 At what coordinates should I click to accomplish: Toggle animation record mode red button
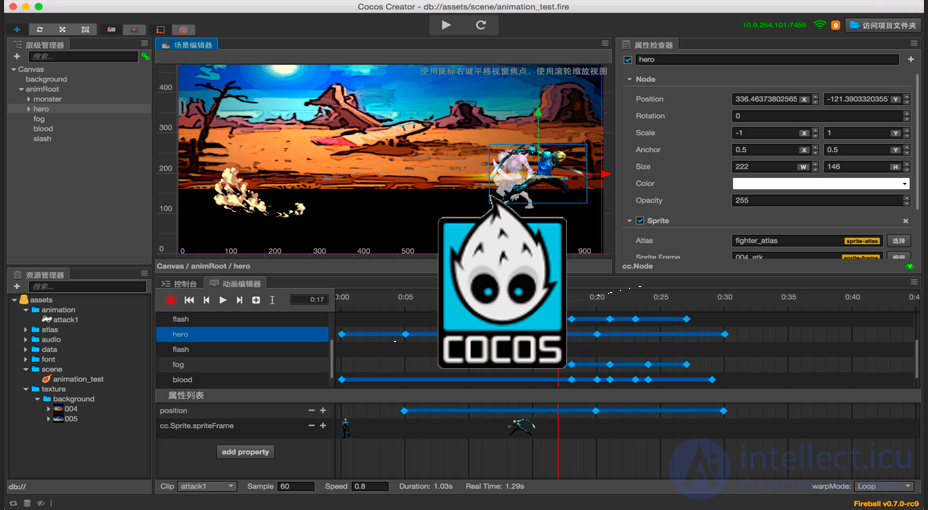171,300
